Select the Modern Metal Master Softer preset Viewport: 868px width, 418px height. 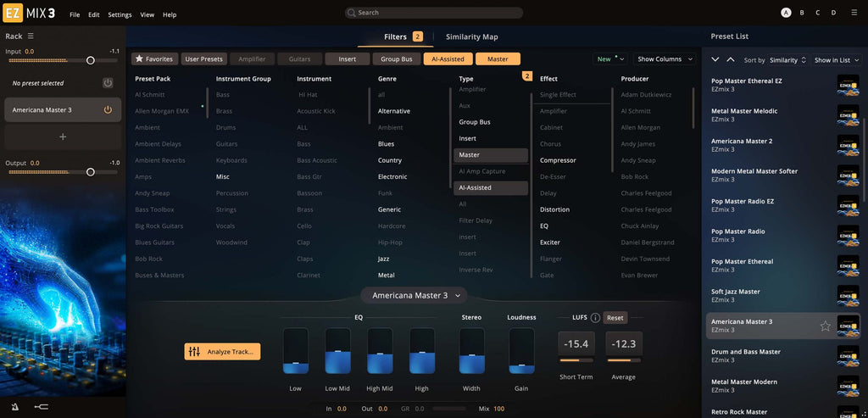[x=783, y=175]
